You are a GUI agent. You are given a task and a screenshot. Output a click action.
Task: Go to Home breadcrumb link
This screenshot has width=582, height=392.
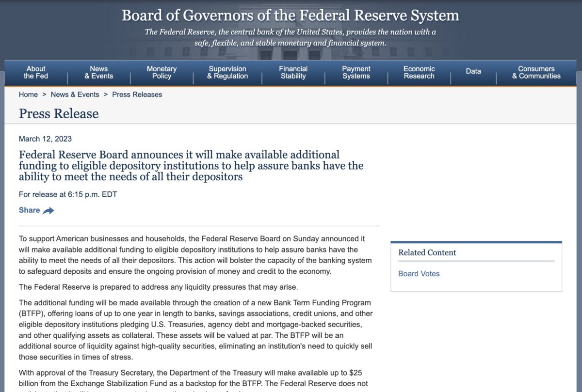28,94
